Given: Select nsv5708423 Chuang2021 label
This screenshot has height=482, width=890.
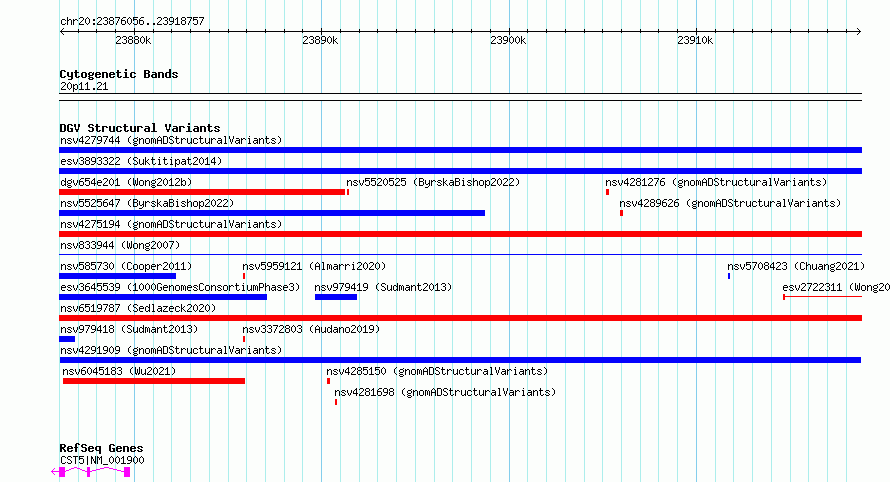Looking at the screenshot, I should point(796,266).
